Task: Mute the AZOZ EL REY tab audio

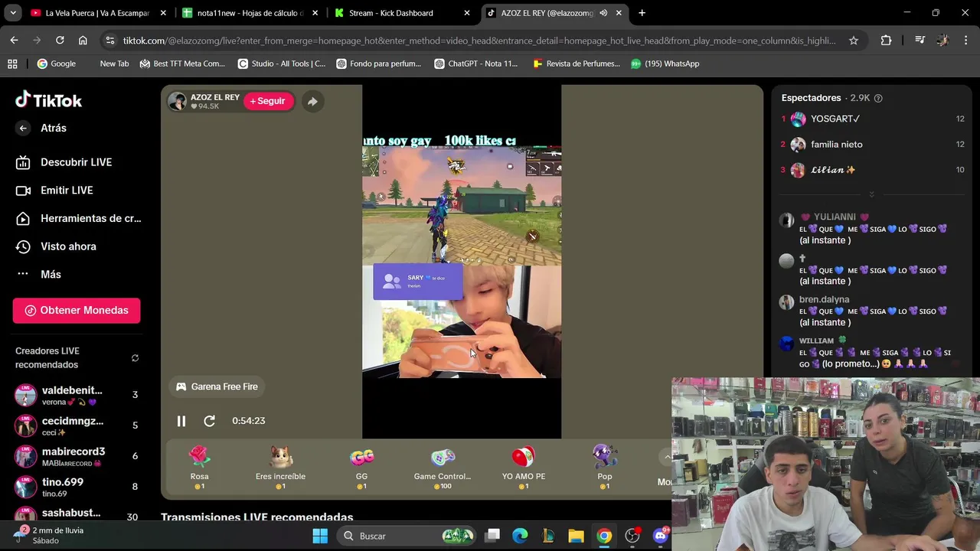Action: (603, 13)
